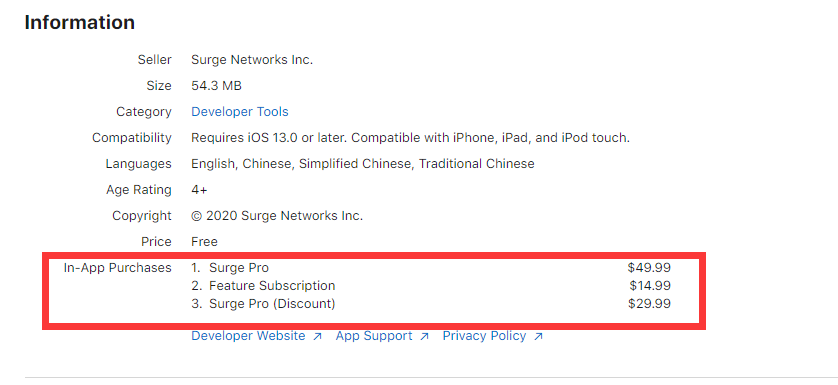Viewport: 838px width, 385px height.
Task: Click the seller name Surge Networks Inc.
Action: click(x=252, y=60)
